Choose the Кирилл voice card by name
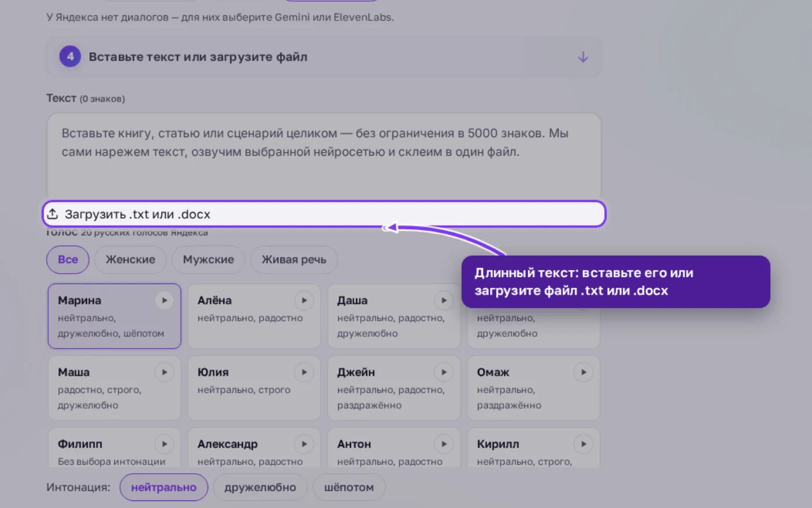Screen dimensions: 812x508 click(498, 444)
